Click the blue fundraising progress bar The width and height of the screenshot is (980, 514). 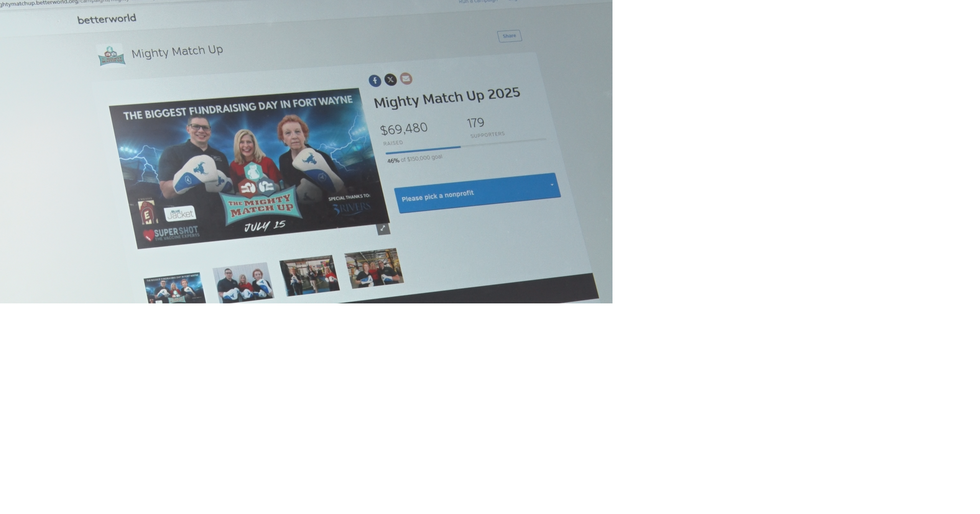point(423,150)
